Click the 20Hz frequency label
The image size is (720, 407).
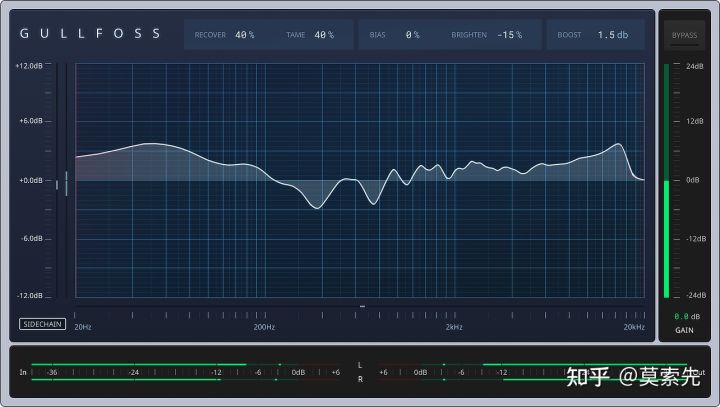83,327
